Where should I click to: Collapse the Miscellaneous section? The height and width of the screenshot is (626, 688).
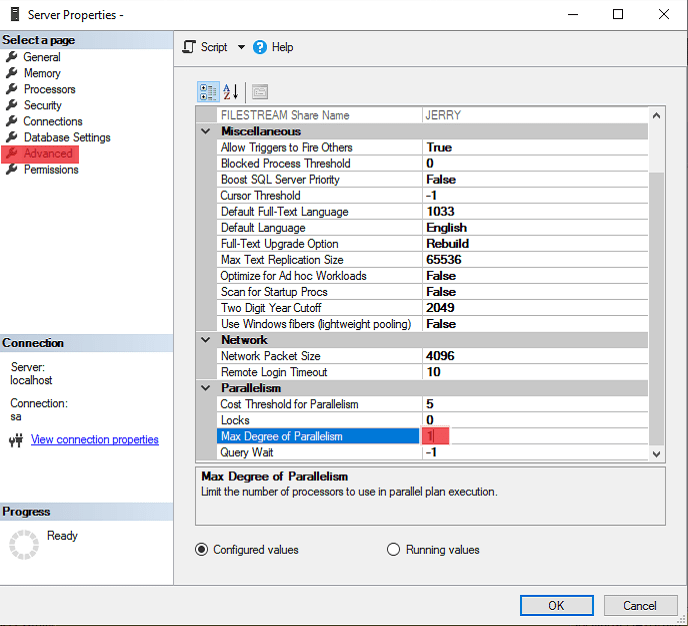coord(205,131)
